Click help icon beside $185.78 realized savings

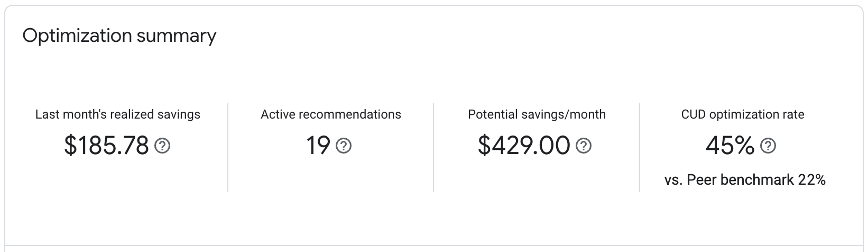point(162,146)
